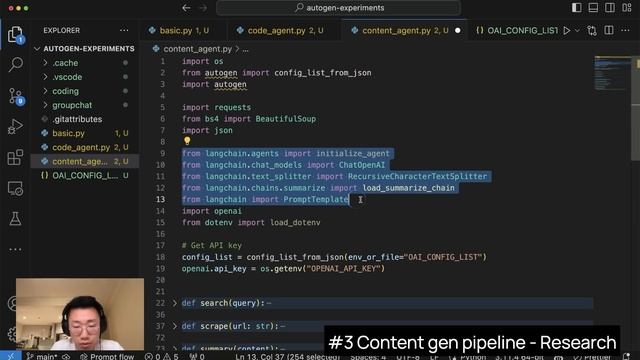The height and width of the screenshot is (360, 640).
Task: Open the Testing flask view
Action: 16,219
